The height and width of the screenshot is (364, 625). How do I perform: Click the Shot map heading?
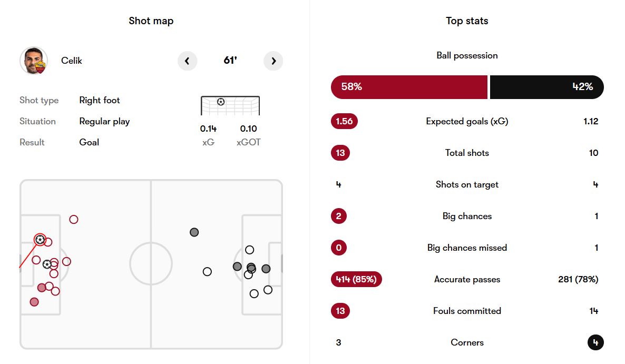click(x=151, y=21)
